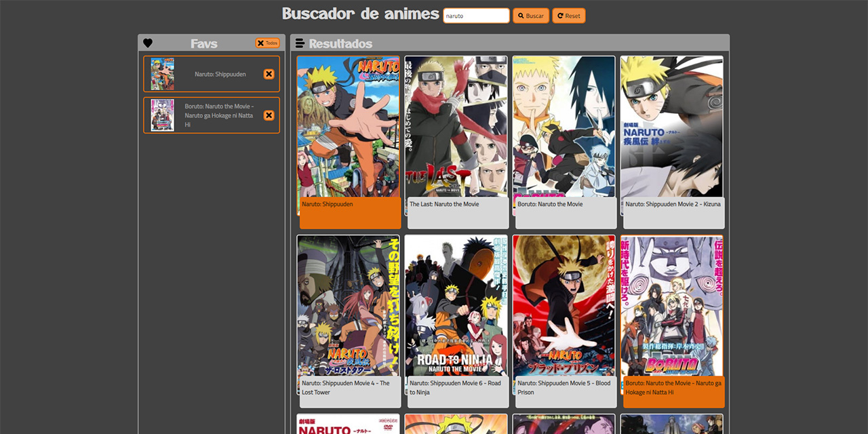Viewport: 868px width, 434px height.
Task: Click the Buscar search button
Action: tap(531, 16)
